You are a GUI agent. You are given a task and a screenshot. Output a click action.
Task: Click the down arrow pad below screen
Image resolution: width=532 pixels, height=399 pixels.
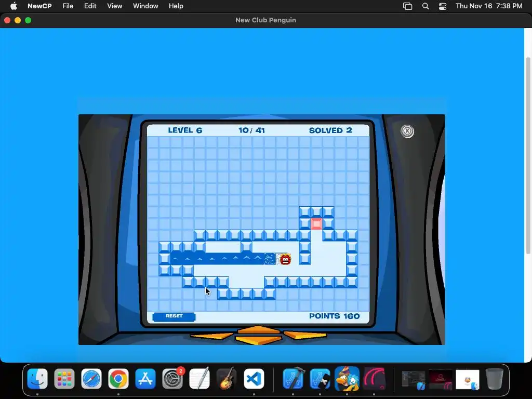click(x=258, y=340)
